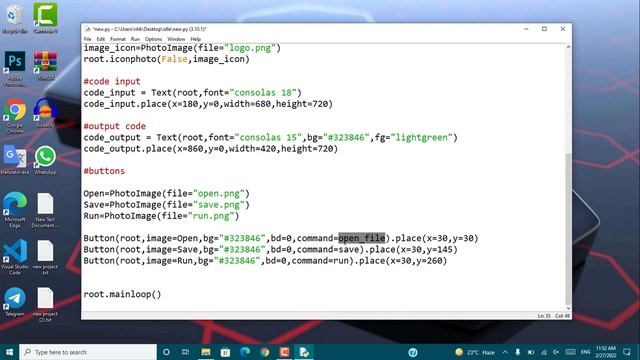This screenshot has width=640, height=360.
Task: Open the Camtasia desktop shortcut
Action: 45,18
